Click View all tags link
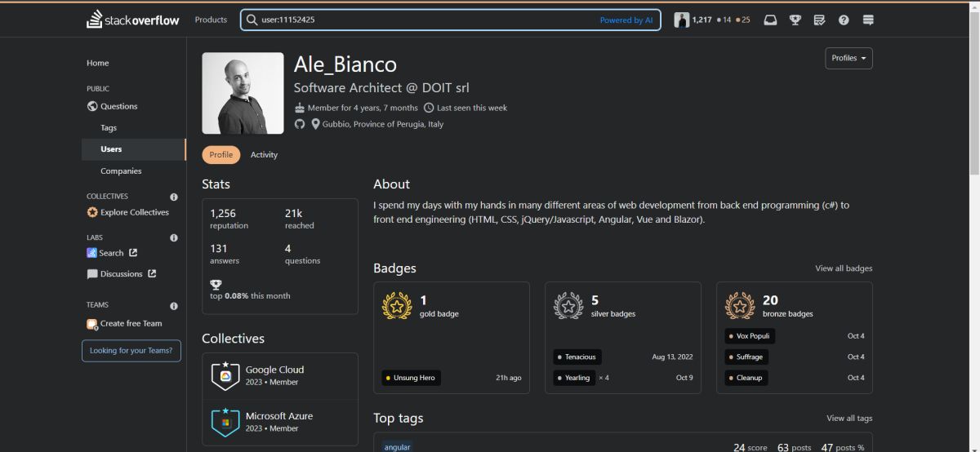Image resolution: width=980 pixels, height=452 pixels. pos(849,419)
